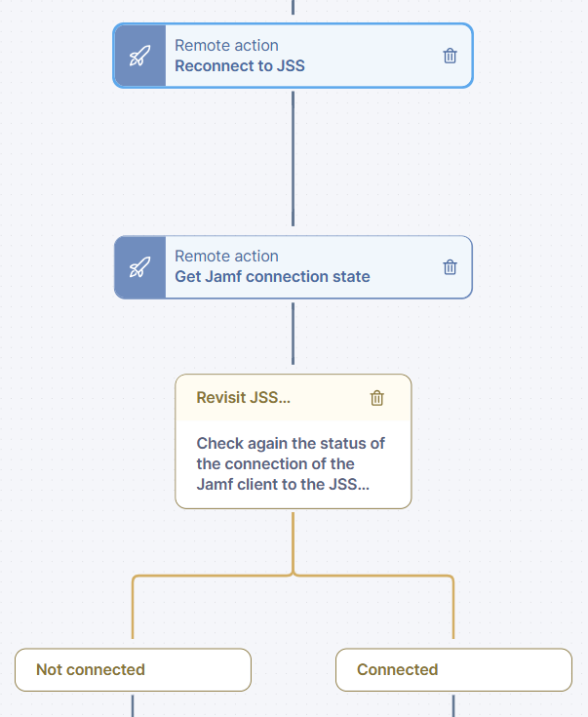
Task: Click the branch line leading to Not connected
Action: (x=133, y=610)
